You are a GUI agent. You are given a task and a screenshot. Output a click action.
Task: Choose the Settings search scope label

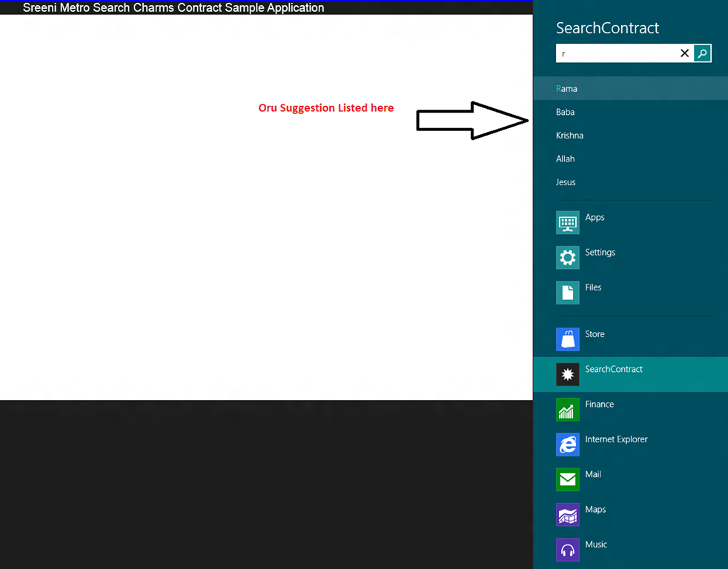click(x=600, y=253)
